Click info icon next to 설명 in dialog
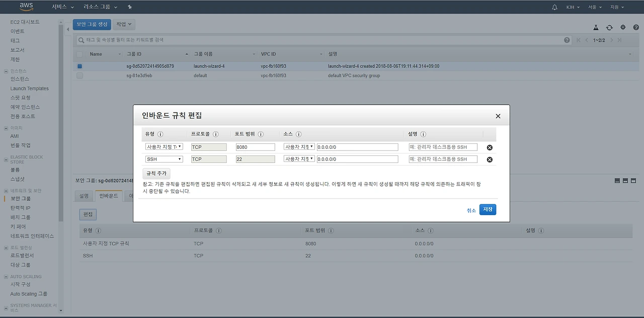644x318 pixels. click(423, 134)
